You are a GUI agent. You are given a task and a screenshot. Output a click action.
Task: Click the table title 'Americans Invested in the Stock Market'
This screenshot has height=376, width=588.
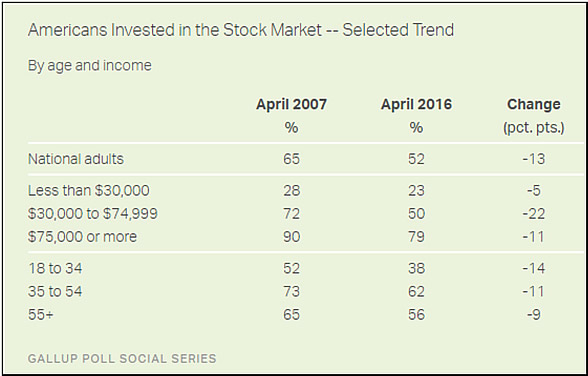pos(175,30)
